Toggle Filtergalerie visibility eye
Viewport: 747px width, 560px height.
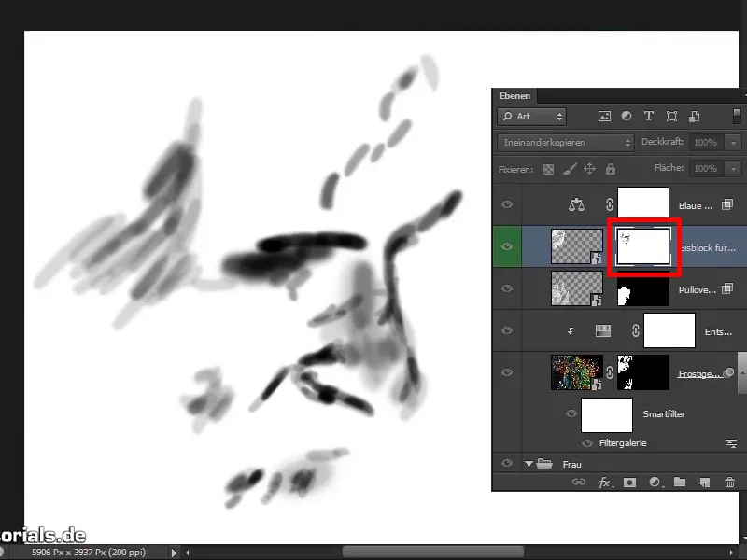587,443
